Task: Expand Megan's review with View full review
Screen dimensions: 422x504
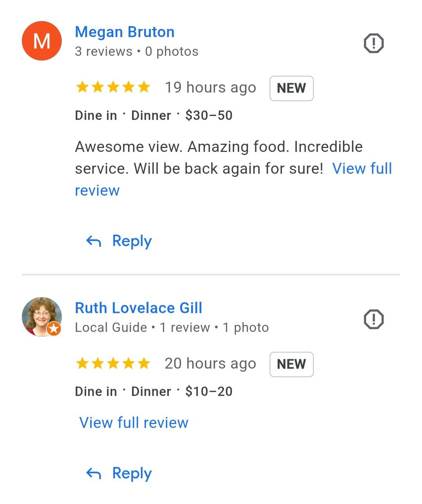Action: (x=362, y=169)
